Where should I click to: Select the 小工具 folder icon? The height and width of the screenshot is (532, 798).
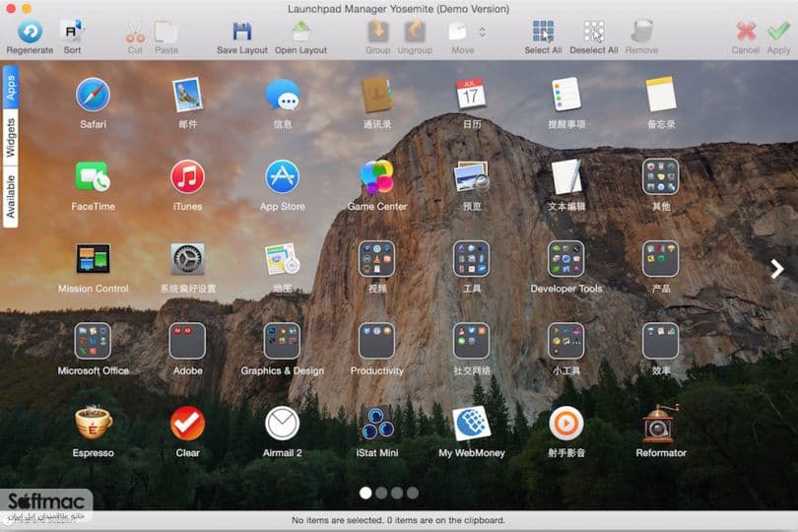(565, 341)
